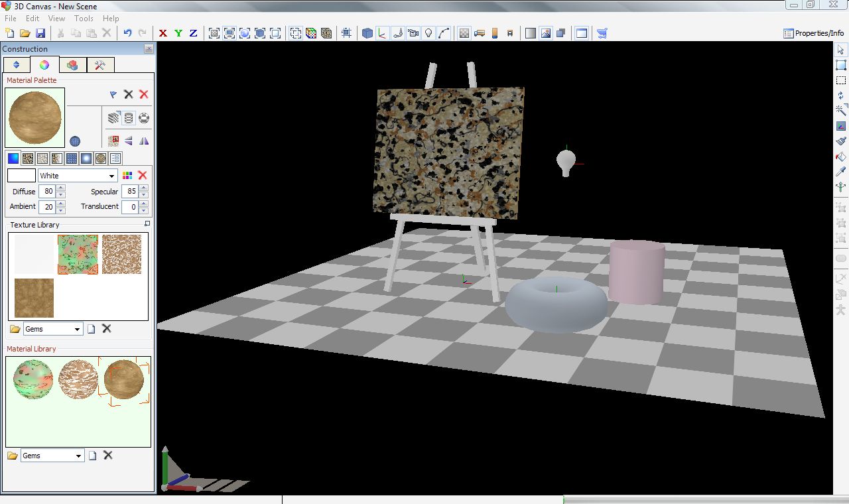Screen dimensions: 849x504
Task: Click the blue wireframe globe icon
Action: (75, 141)
